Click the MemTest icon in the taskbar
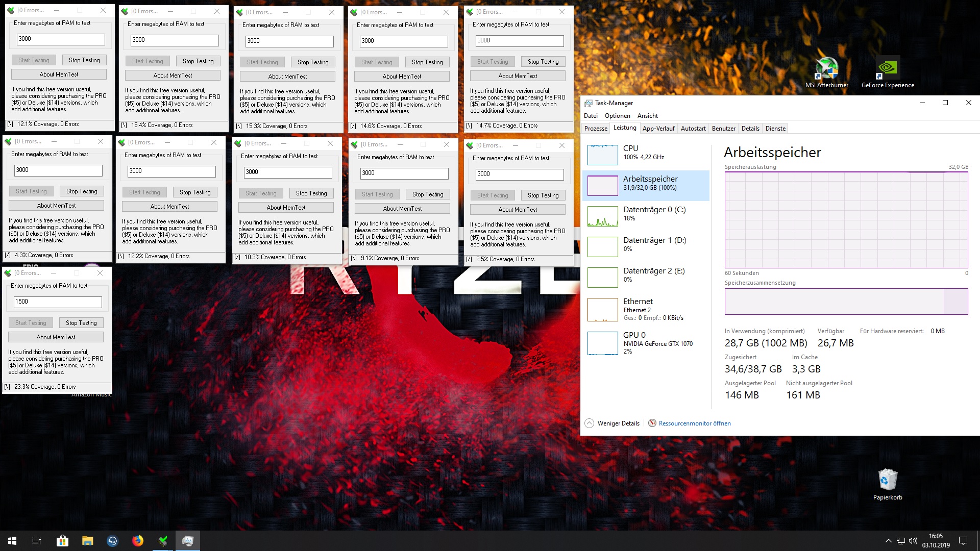The height and width of the screenshot is (551, 980). point(163,541)
